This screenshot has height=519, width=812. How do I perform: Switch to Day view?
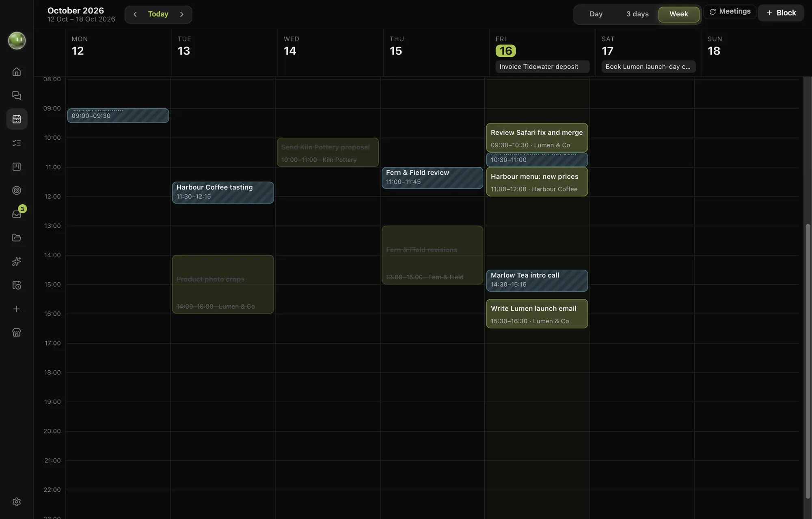pyautogui.click(x=596, y=14)
